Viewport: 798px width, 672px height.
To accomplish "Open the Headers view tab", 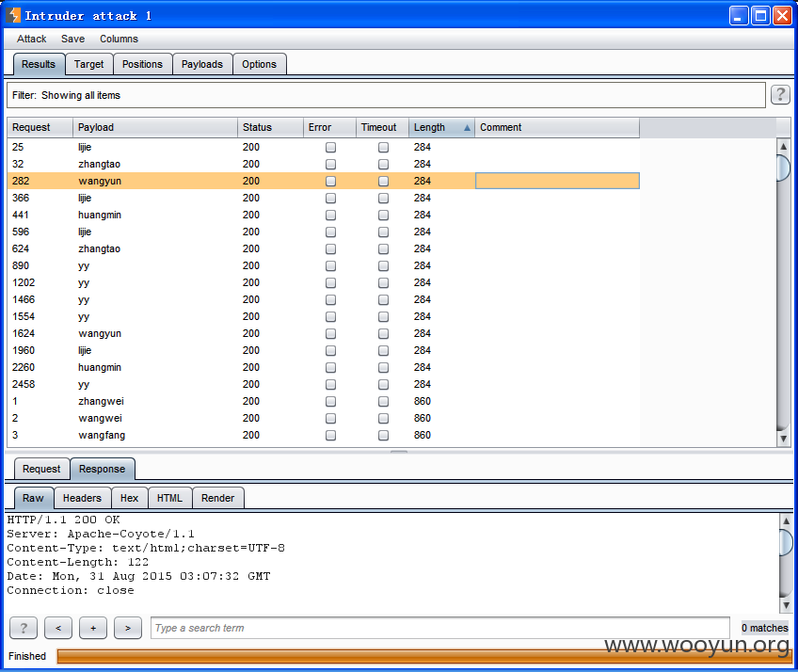I will click(82, 498).
